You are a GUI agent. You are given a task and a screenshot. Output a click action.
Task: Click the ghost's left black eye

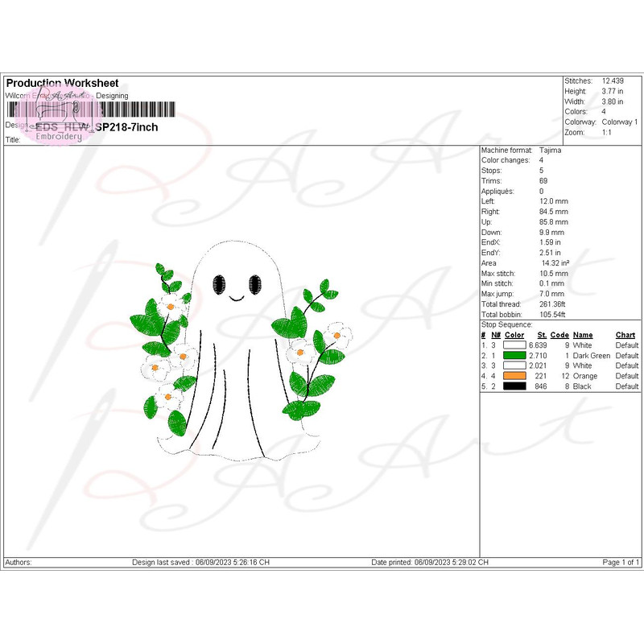219,283
